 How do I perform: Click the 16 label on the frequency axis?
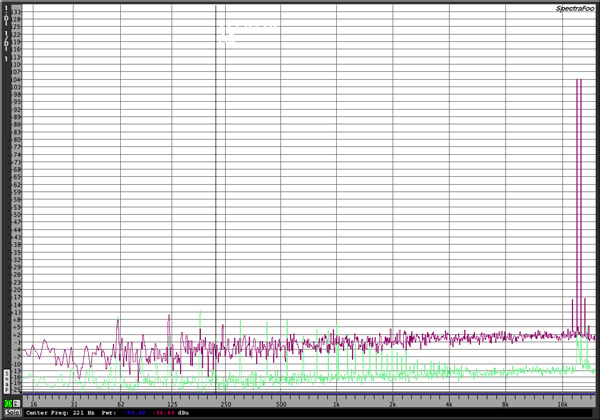(34, 404)
